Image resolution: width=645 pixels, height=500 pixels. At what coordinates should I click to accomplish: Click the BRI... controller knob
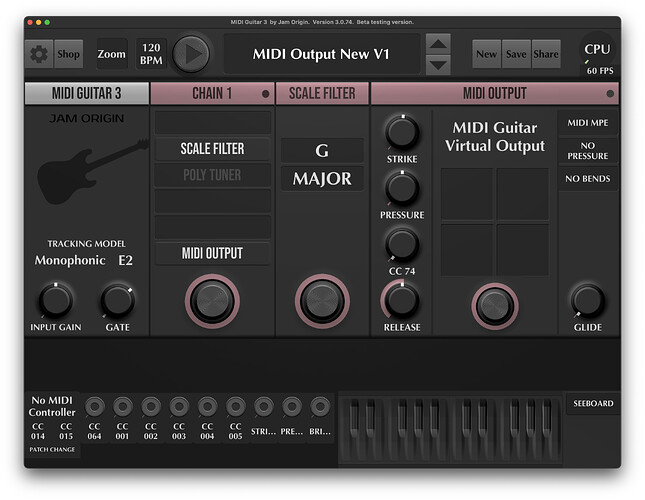click(x=320, y=407)
